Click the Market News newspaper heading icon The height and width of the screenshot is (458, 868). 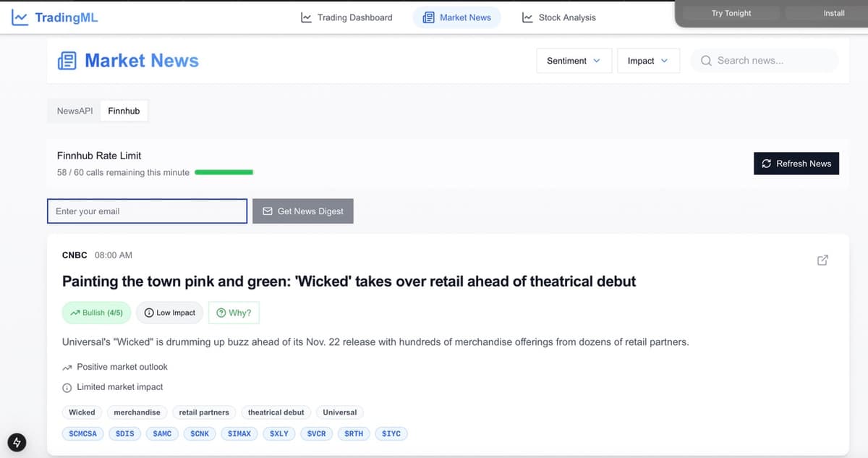(x=67, y=61)
